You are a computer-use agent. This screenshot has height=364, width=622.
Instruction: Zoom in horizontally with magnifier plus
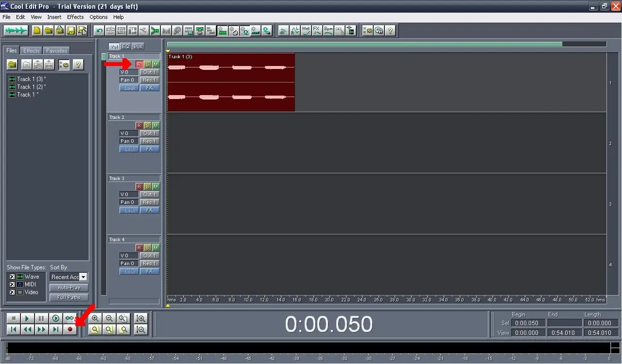(x=95, y=318)
